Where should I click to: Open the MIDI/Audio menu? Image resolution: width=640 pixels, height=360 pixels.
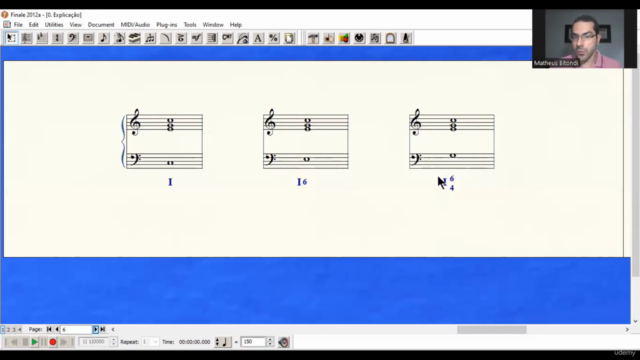click(135, 24)
